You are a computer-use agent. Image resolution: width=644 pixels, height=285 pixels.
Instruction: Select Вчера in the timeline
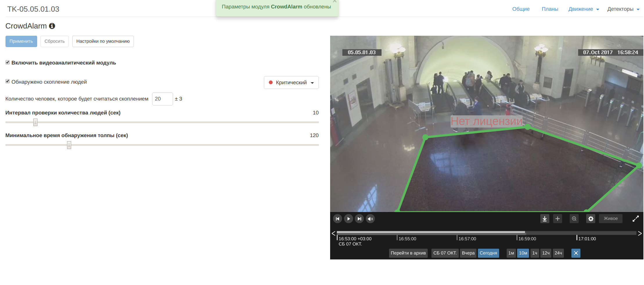pos(468,253)
